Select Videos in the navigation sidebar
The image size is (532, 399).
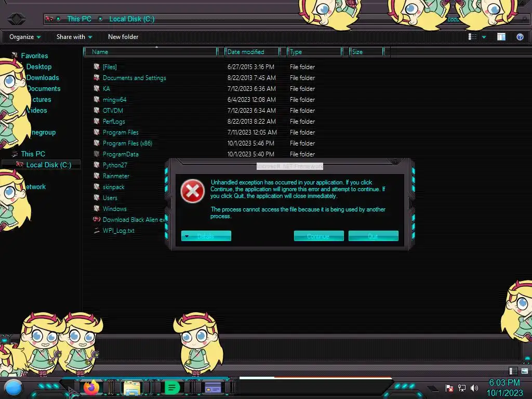point(37,110)
